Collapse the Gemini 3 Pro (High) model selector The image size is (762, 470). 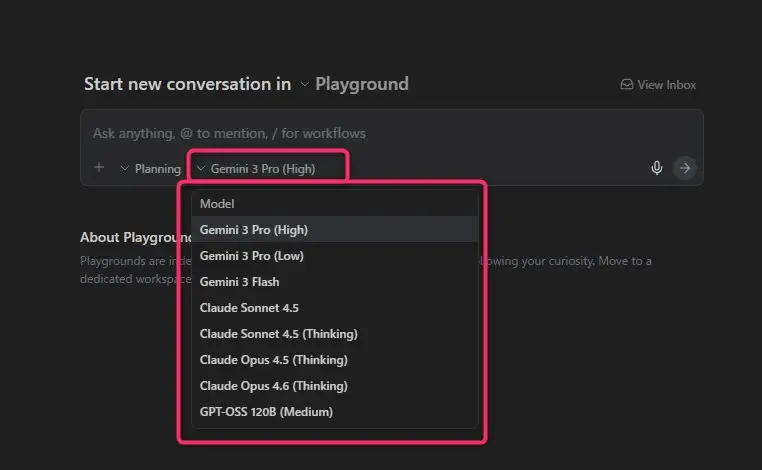pyautogui.click(x=256, y=169)
